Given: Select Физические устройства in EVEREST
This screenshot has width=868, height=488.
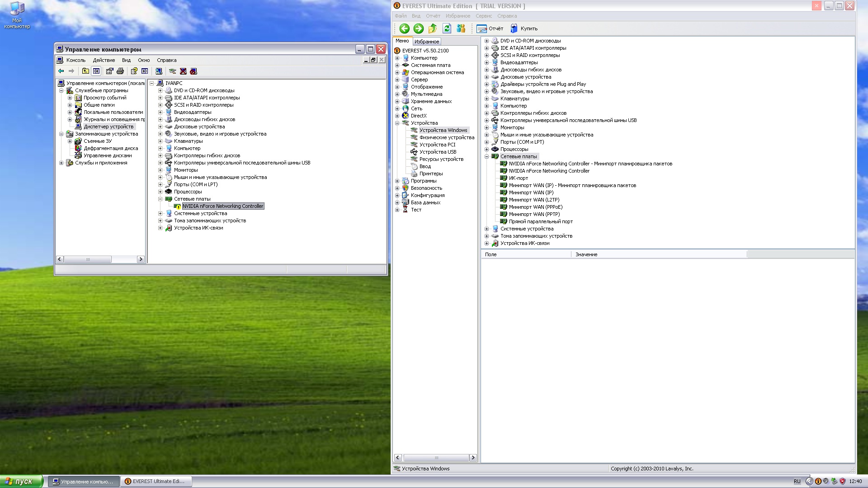Looking at the screenshot, I should coord(447,137).
